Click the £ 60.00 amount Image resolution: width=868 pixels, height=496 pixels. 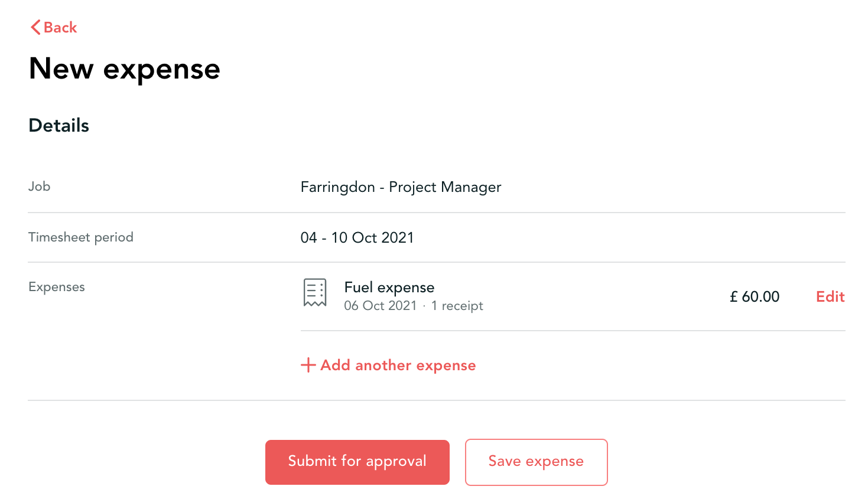point(754,297)
